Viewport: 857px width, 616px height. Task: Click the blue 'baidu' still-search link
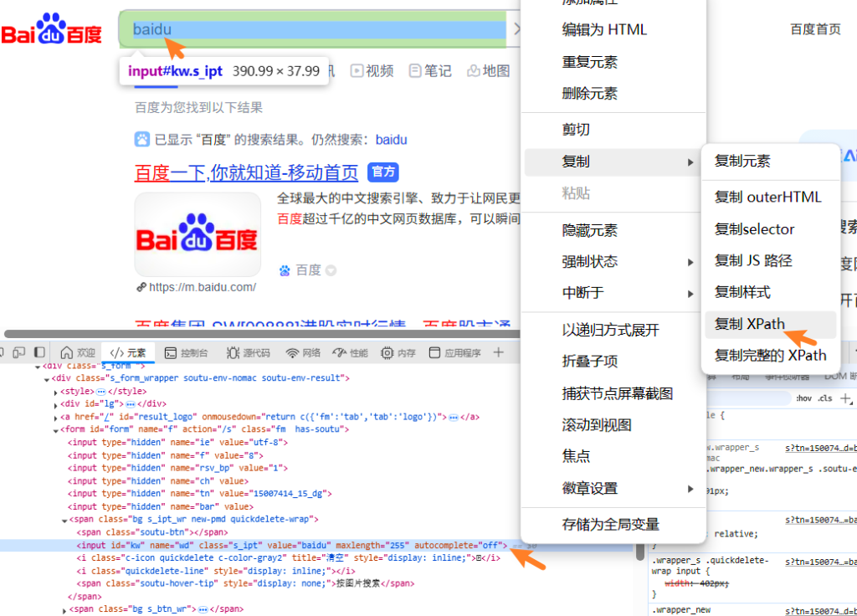click(x=392, y=140)
